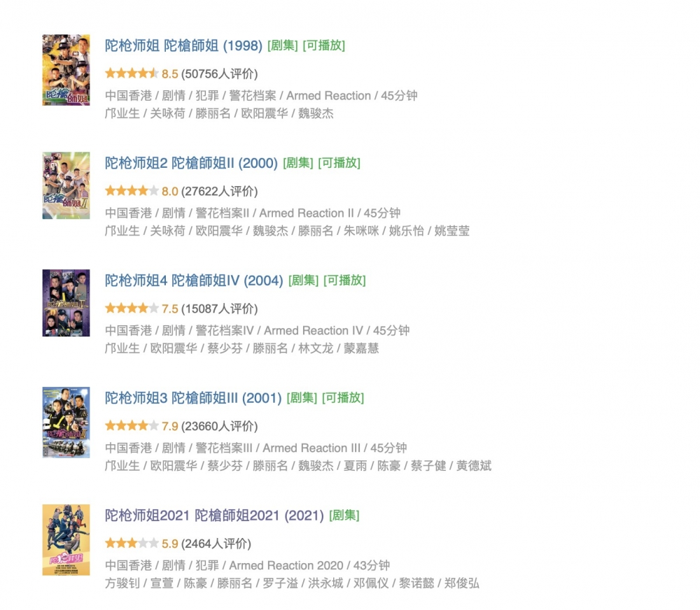Click the star rating icons with 8.5 score
Viewport: 700px width, 610px height.
coord(132,73)
